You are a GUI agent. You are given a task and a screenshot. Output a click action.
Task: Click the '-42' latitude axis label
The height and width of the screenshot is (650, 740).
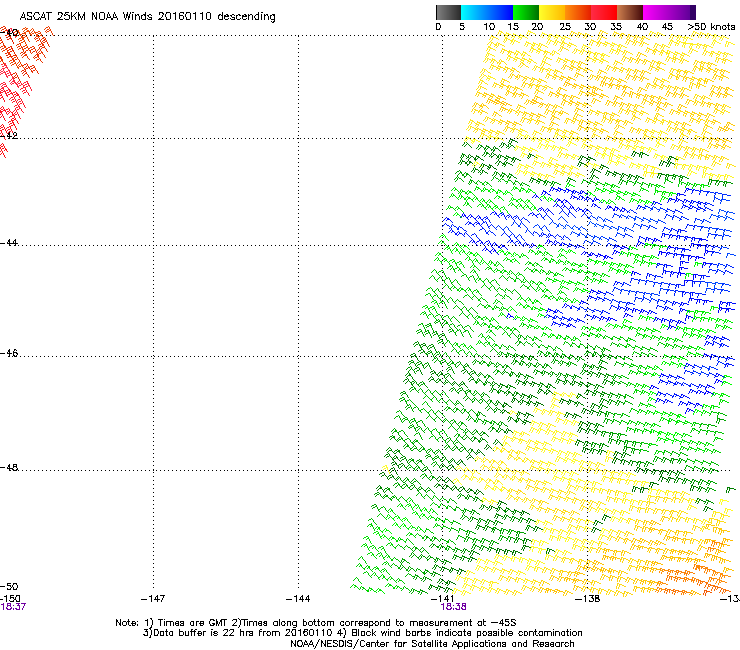point(9,136)
